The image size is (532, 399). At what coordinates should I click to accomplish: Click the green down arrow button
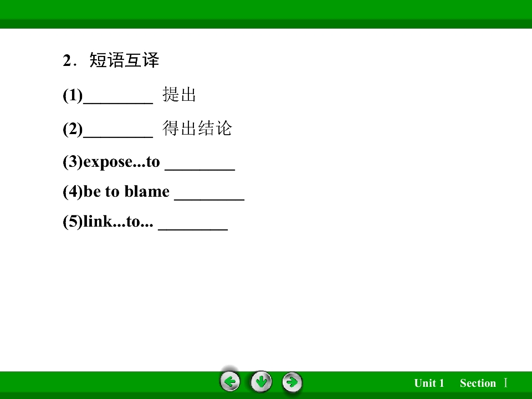point(261,382)
